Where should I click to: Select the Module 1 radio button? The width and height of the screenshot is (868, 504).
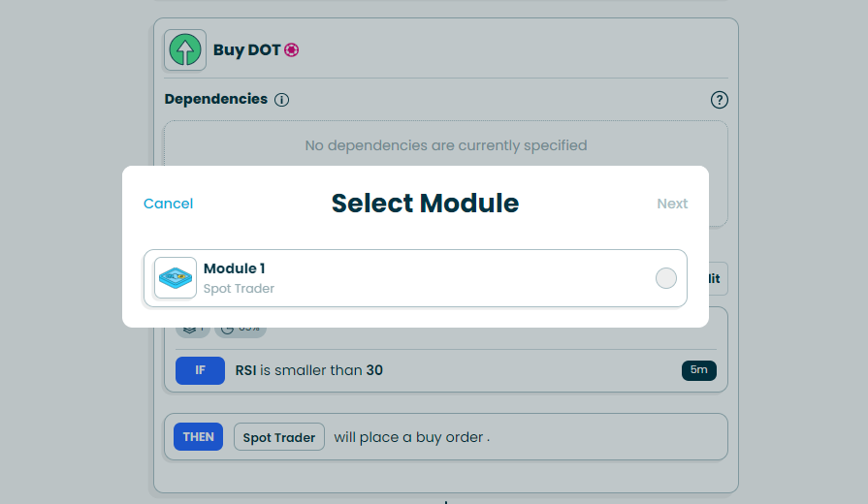(666, 278)
